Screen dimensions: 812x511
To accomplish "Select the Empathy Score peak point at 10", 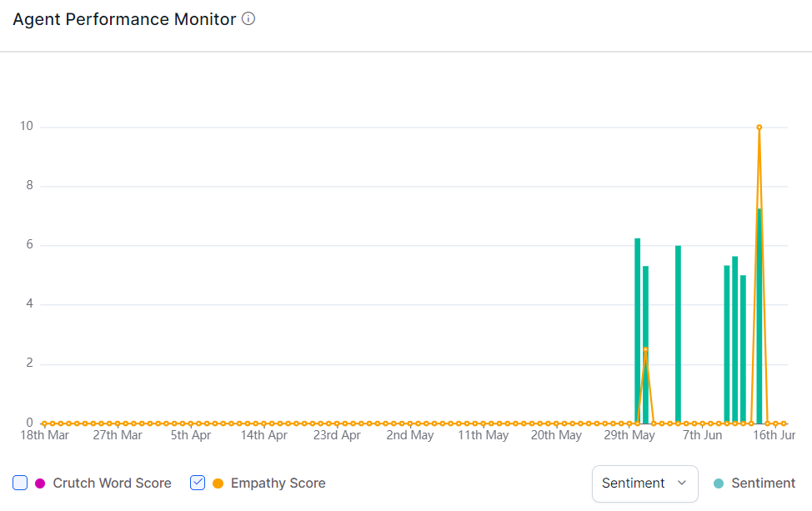I will pyautogui.click(x=759, y=128).
